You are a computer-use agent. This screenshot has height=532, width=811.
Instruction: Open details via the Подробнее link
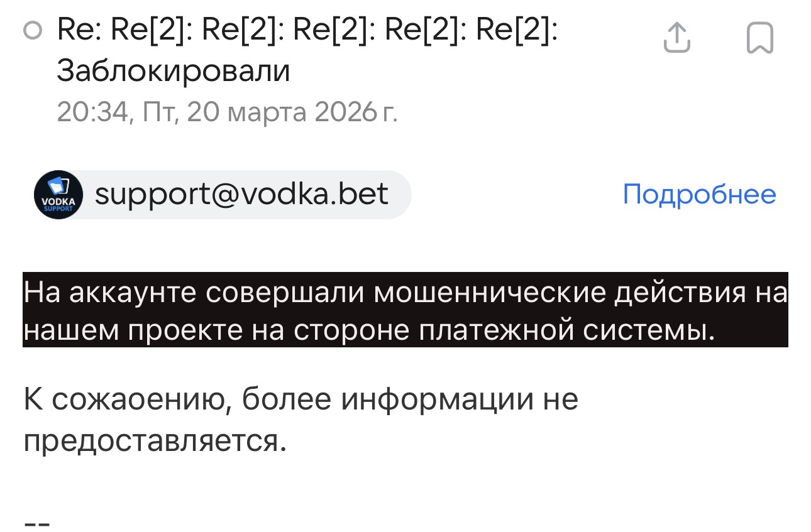699,195
